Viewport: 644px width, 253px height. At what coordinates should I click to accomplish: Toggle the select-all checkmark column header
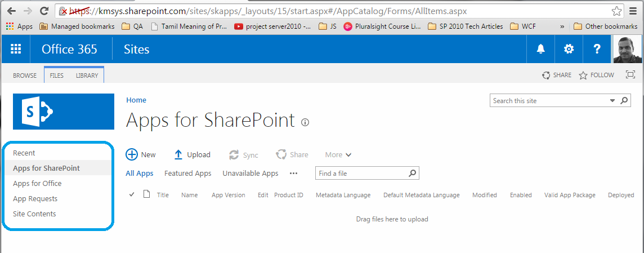132,194
